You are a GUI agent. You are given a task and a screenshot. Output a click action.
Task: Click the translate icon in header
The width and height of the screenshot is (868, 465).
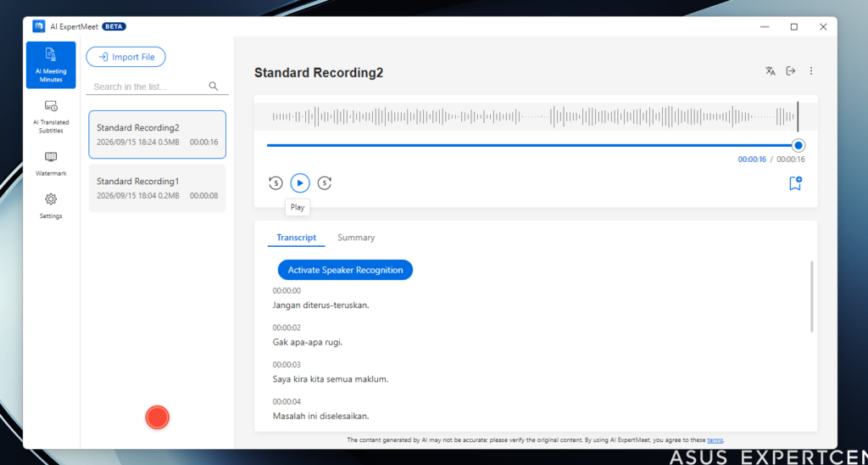(770, 71)
